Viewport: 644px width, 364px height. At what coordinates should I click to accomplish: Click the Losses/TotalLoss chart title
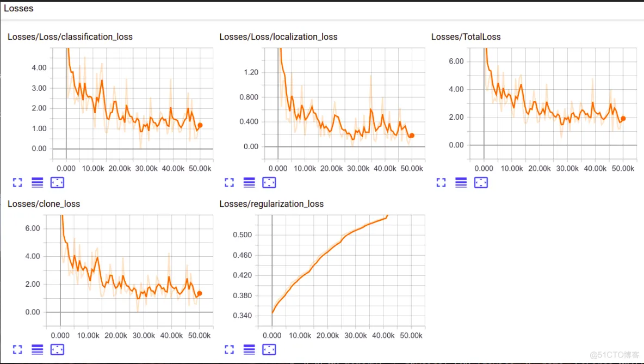pos(466,37)
